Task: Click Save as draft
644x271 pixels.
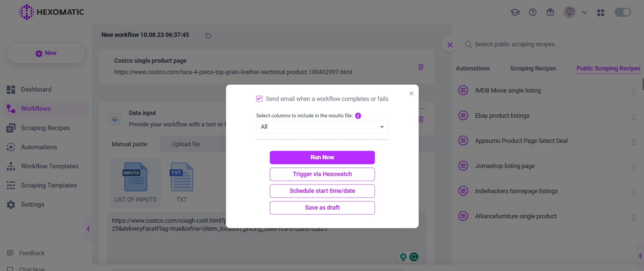Action: point(322,208)
